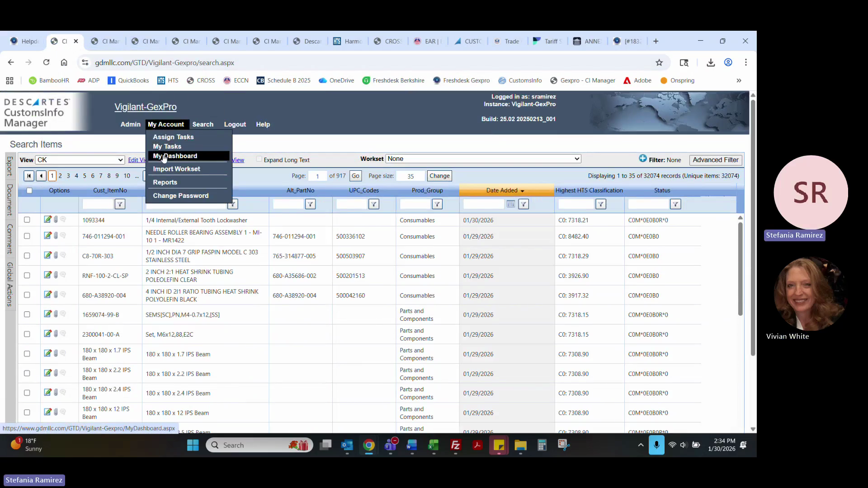This screenshot has width=868, height=488.
Task: Click the Page size input field
Action: point(410,176)
